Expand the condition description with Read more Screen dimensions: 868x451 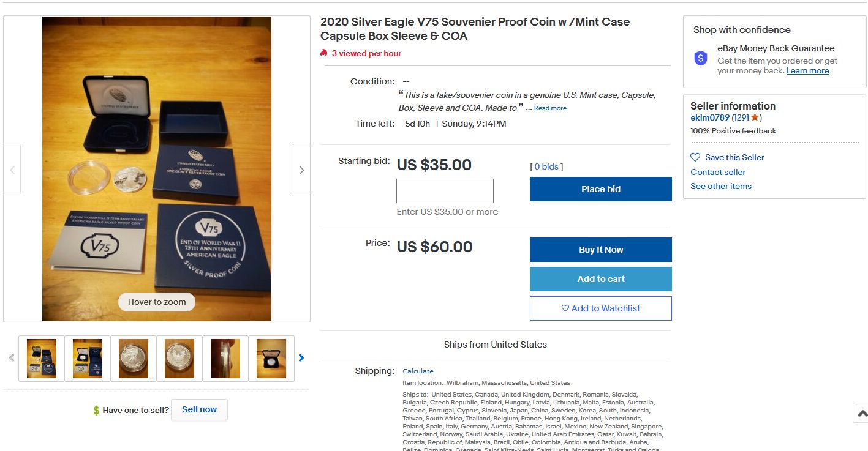(550, 108)
